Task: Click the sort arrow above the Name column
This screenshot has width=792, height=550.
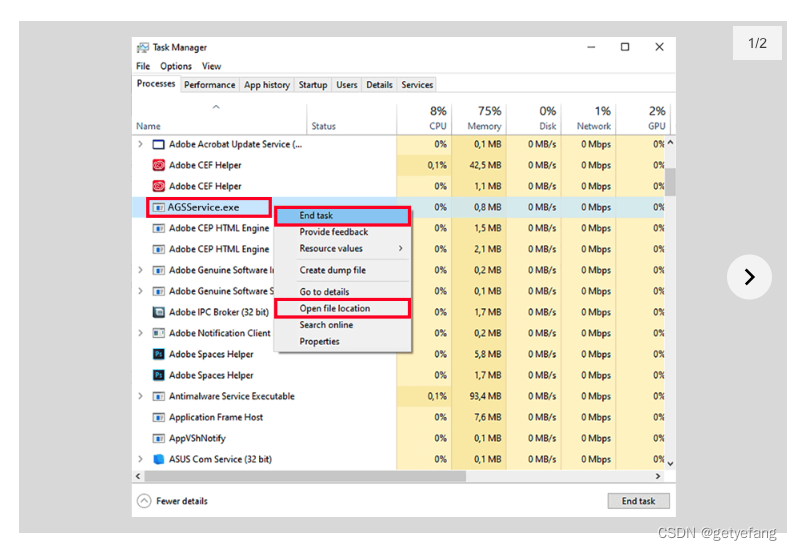Action: 216,107
